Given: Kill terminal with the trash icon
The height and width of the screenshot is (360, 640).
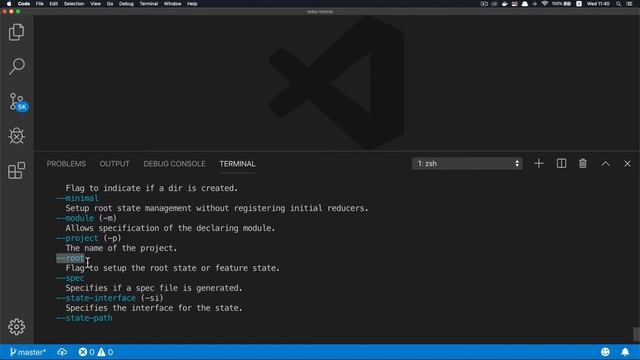Looking at the screenshot, I should click(583, 164).
